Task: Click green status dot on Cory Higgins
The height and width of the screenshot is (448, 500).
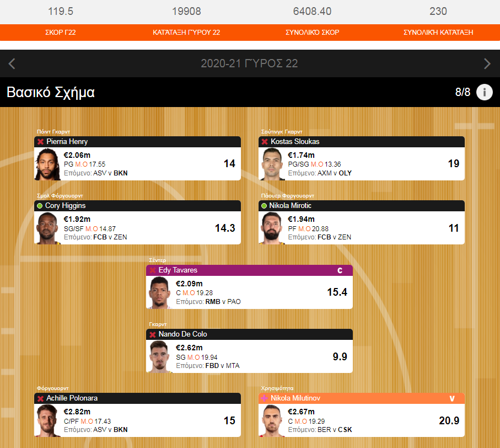Action: pos(40,206)
